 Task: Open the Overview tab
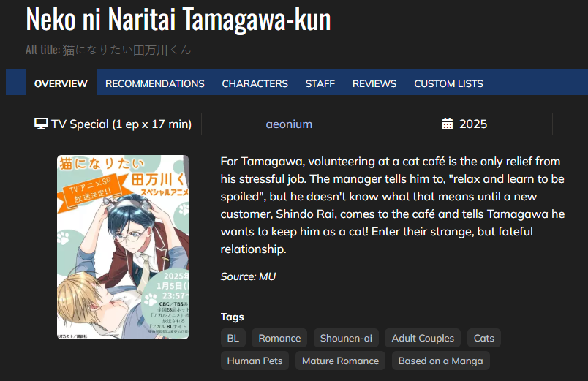click(61, 83)
